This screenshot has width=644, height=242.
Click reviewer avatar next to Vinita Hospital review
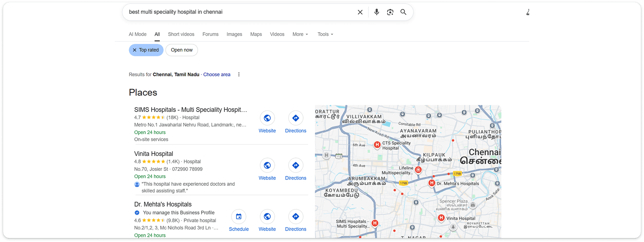point(137,184)
